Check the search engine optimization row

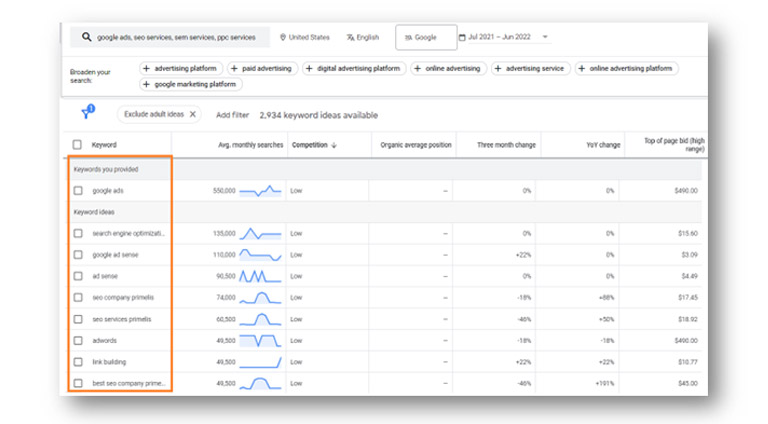point(78,234)
